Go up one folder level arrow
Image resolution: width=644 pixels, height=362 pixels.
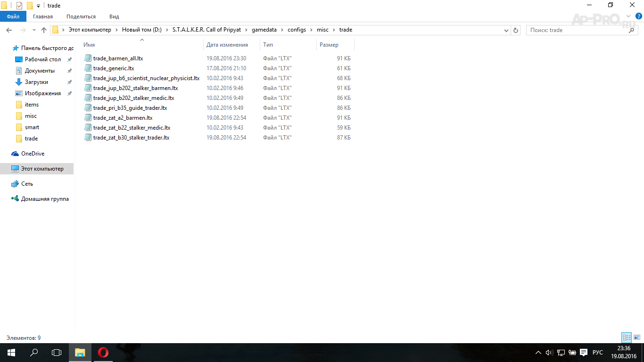pos(44,30)
